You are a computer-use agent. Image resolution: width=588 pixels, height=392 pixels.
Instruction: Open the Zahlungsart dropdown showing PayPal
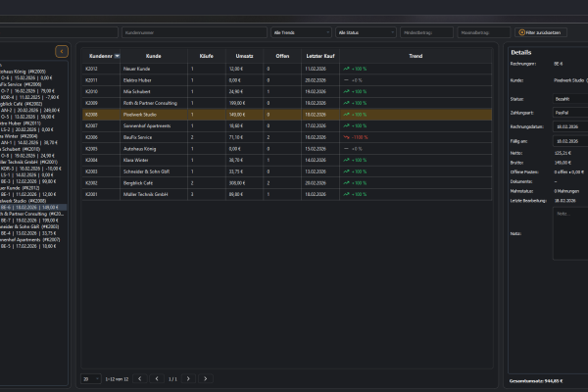570,113
